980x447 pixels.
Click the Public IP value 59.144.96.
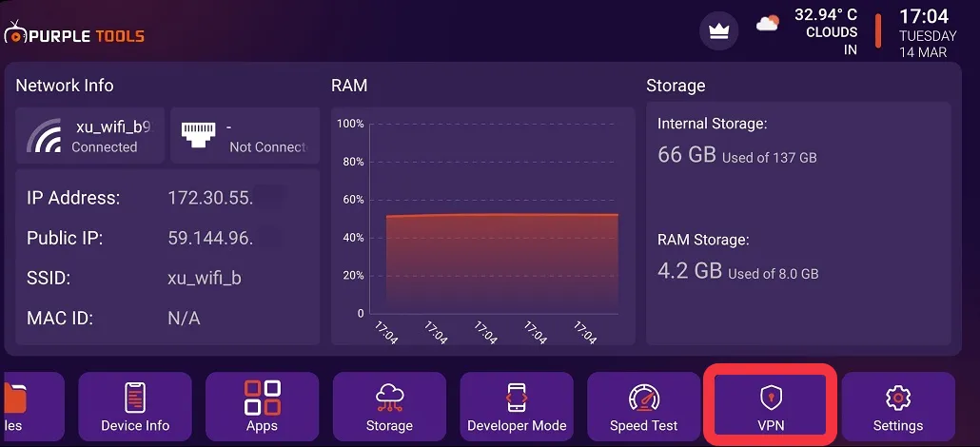(210, 238)
